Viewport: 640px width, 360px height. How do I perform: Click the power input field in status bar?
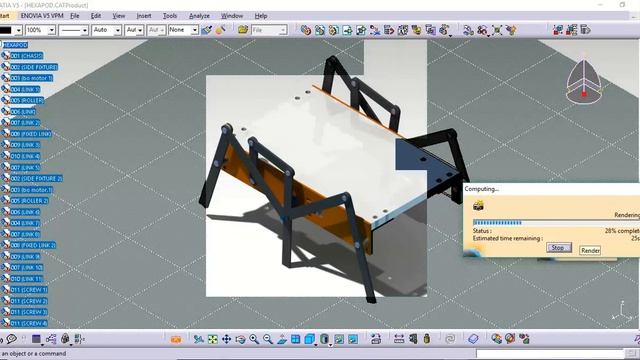tap(550, 353)
